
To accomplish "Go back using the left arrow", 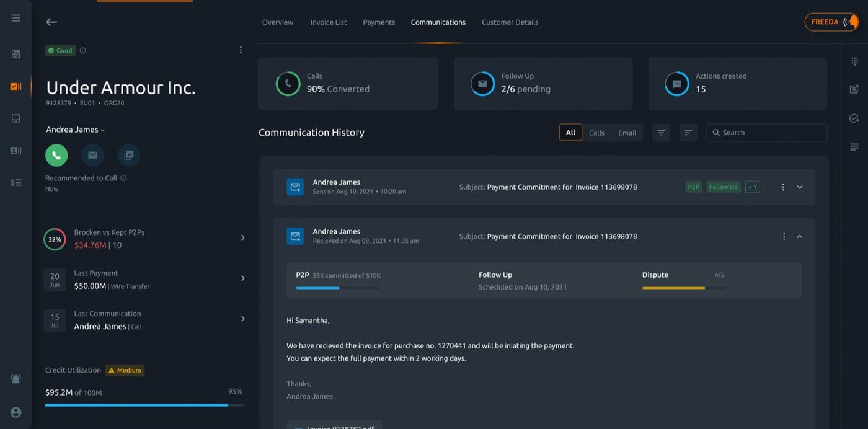I will (x=51, y=22).
